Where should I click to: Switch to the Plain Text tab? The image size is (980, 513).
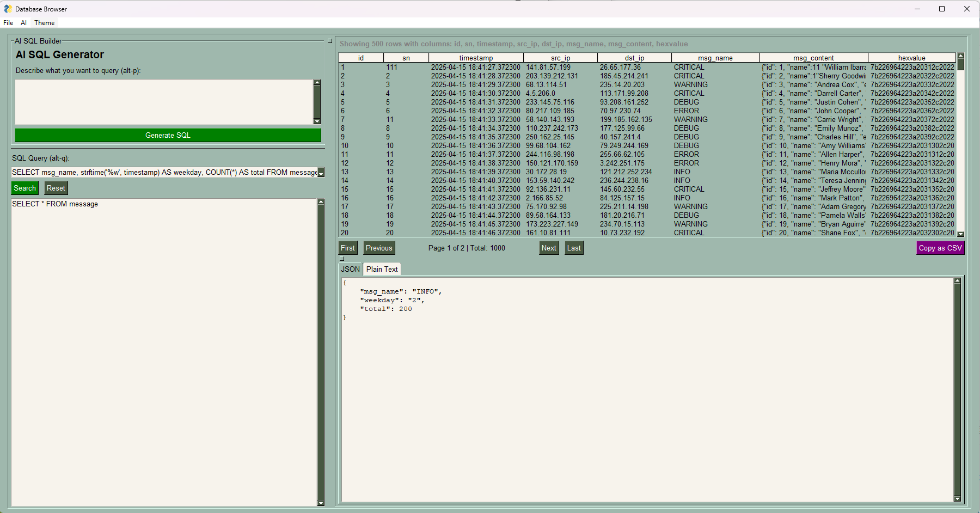[x=382, y=268]
